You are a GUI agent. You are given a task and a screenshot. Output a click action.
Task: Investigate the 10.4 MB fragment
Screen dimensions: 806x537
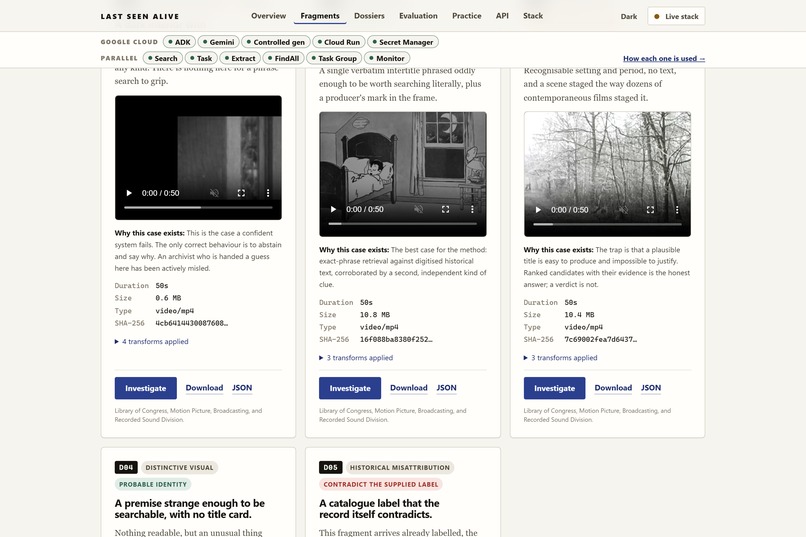click(555, 388)
